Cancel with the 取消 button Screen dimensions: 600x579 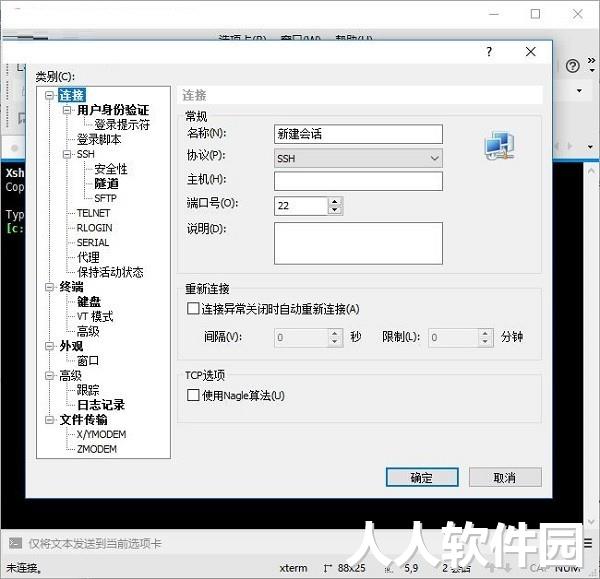tap(505, 477)
